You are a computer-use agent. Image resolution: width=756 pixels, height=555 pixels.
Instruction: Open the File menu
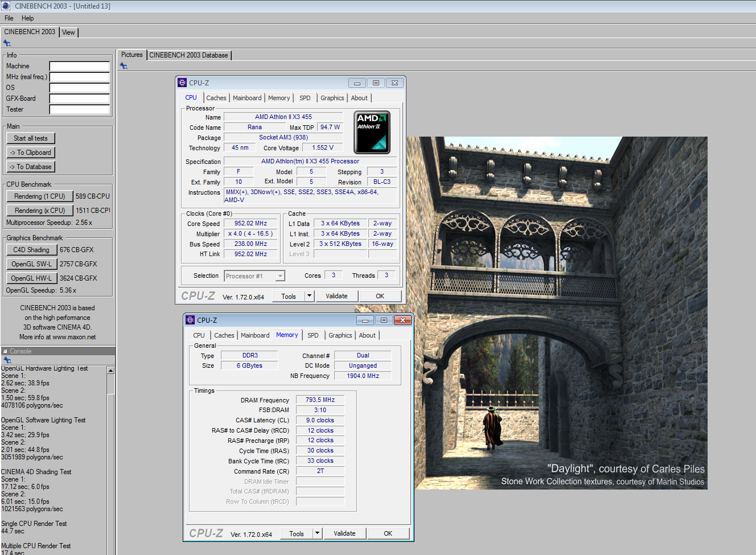point(9,18)
